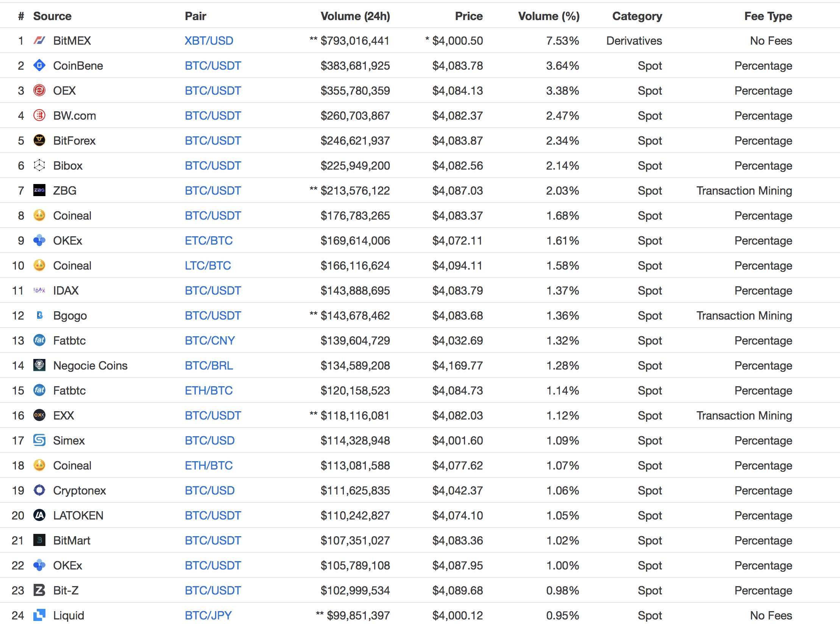
Task: Click the IDAX logo icon
Action: click(x=39, y=290)
